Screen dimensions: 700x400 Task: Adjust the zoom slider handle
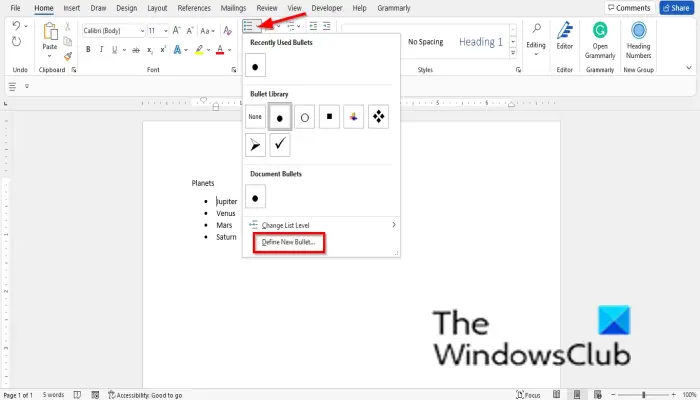pos(644,395)
